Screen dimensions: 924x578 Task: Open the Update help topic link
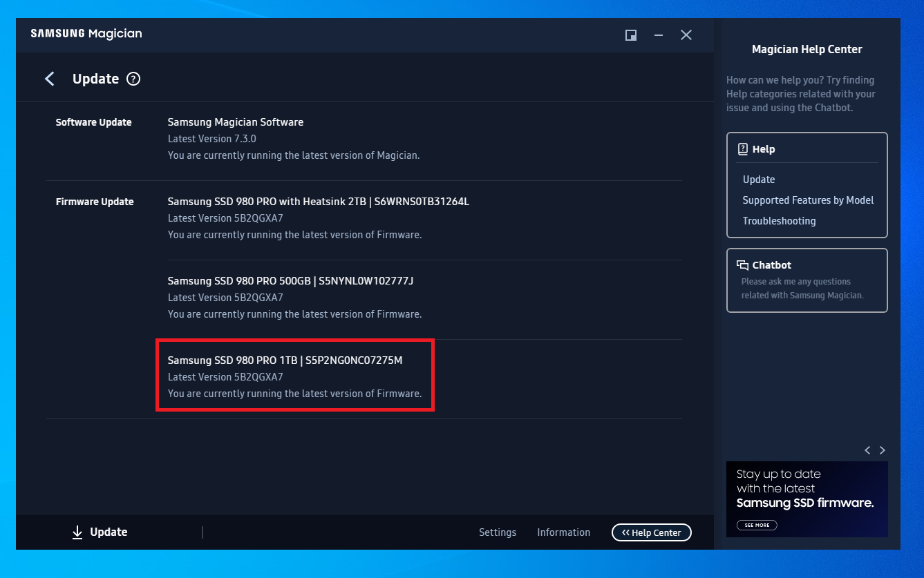758,179
